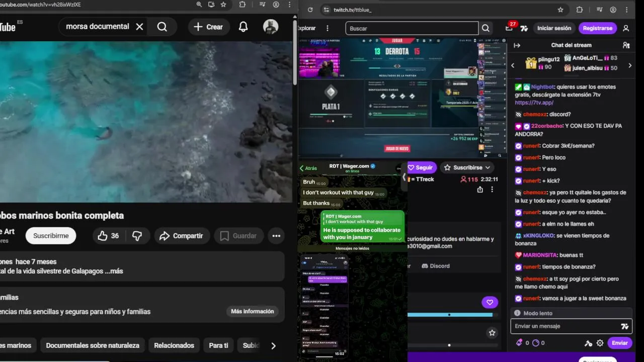Click the cyan progress bar in channel panel

(450, 315)
